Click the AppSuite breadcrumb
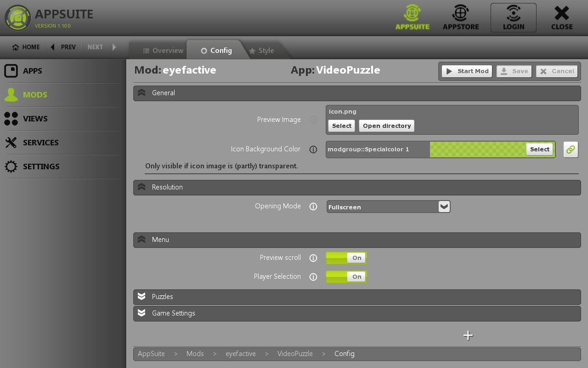 click(x=151, y=354)
